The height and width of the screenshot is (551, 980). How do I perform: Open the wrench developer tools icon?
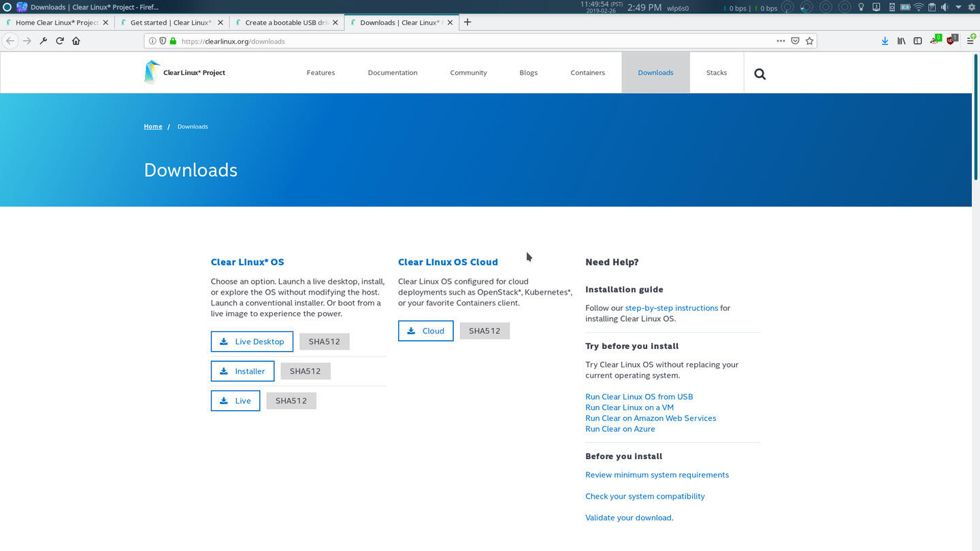44,41
